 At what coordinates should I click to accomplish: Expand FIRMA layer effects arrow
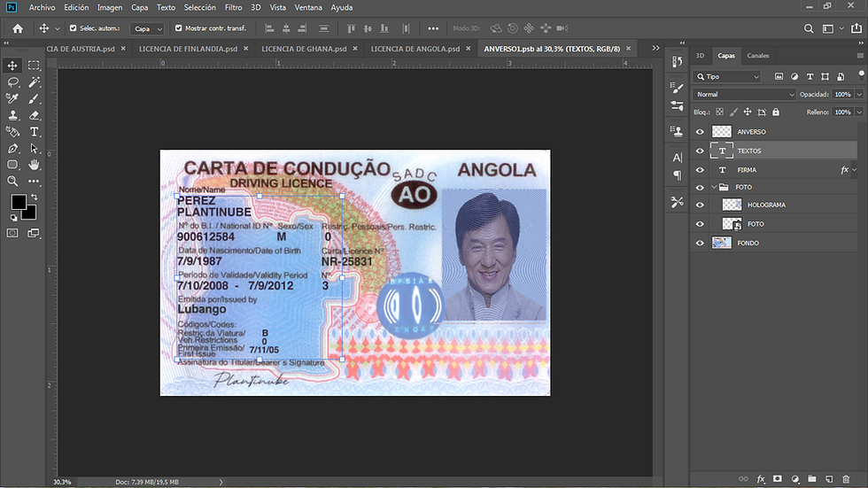855,170
